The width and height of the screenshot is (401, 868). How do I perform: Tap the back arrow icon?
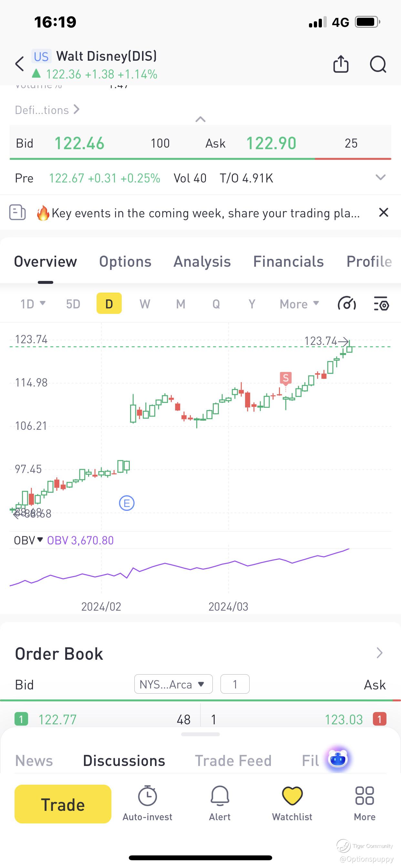click(20, 64)
